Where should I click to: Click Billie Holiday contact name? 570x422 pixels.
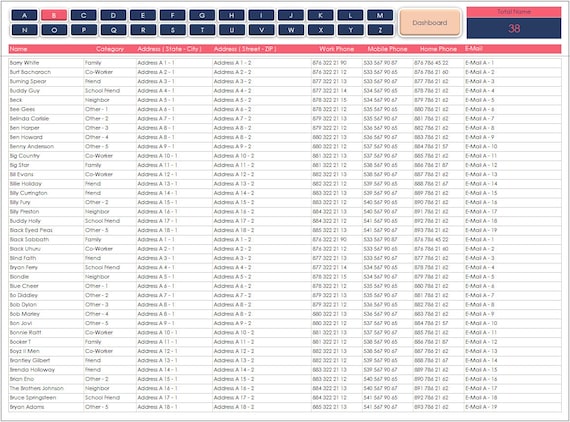pyautogui.click(x=26, y=184)
